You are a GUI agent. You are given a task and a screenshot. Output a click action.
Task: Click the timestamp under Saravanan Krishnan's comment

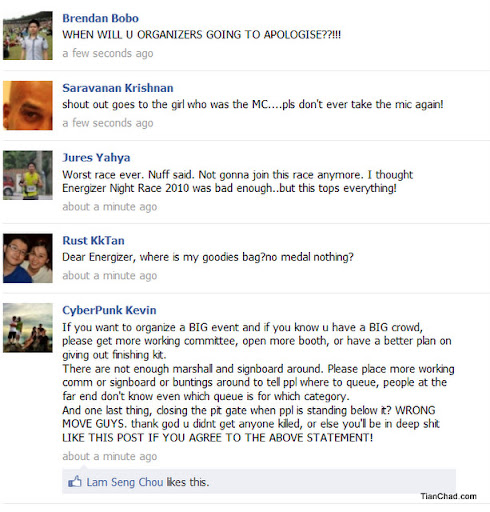[108, 123]
